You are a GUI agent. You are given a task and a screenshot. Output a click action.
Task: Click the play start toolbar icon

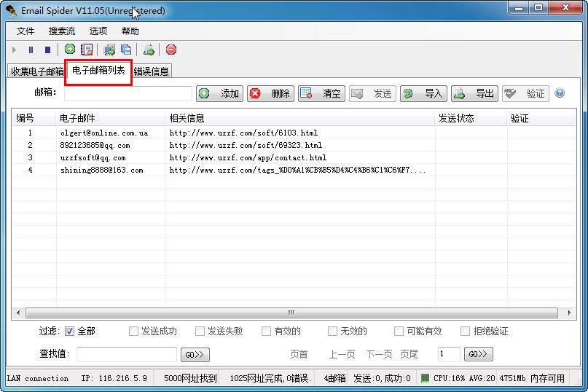tap(15, 50)
